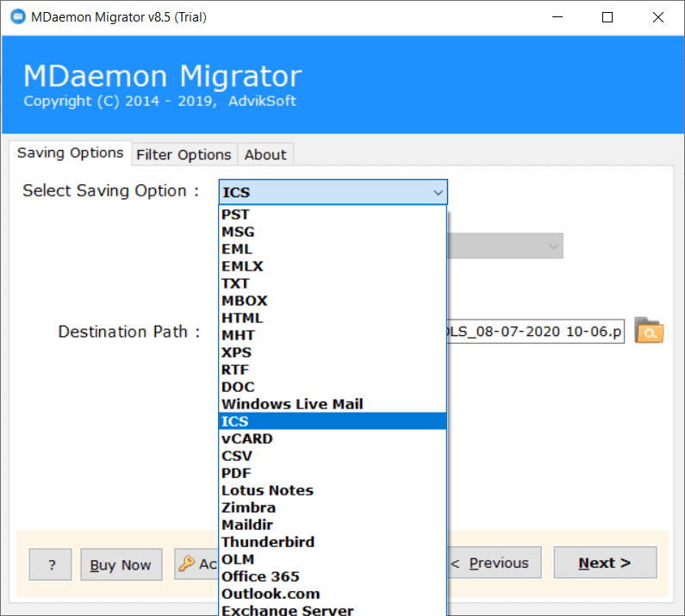Select EMLX in the format list
The width and height of the screenshot is (685, 616).
333,266
